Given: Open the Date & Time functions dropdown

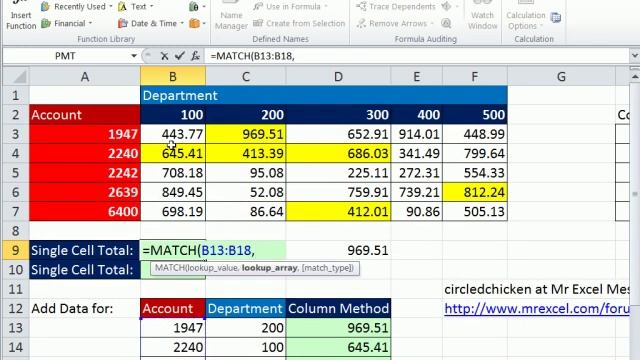Looking at the screenshot, I should 151,23.
